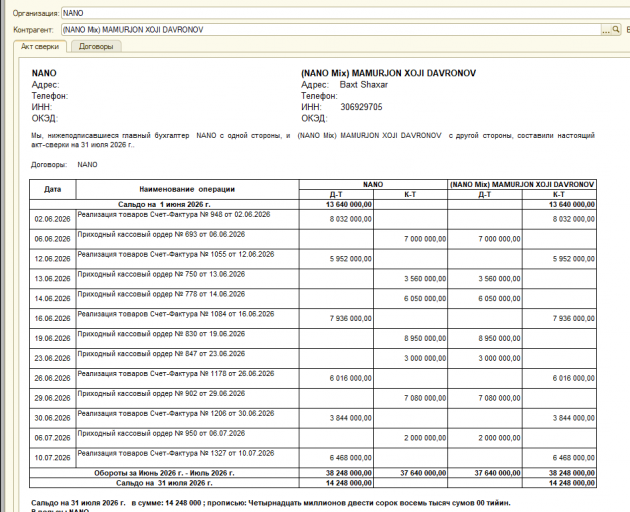Screen dimensions: 630x512
Task: Select the date cell 13.06.2026
Action: (53, 279)
